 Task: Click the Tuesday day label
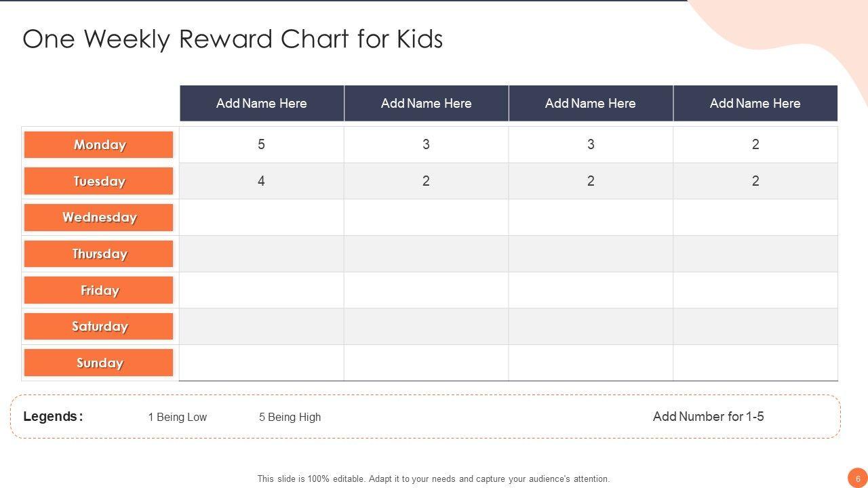tap(99, 181)
